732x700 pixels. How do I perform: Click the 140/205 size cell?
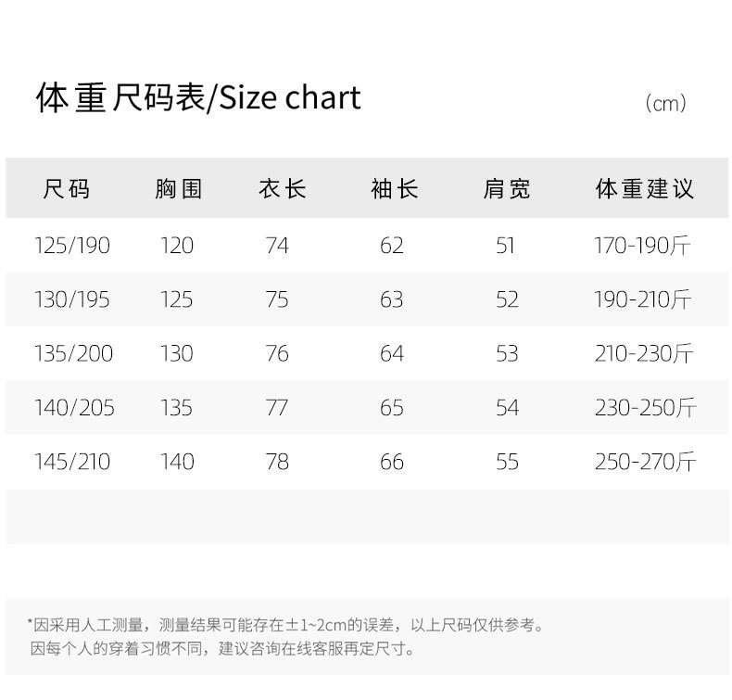click(74, 407)
